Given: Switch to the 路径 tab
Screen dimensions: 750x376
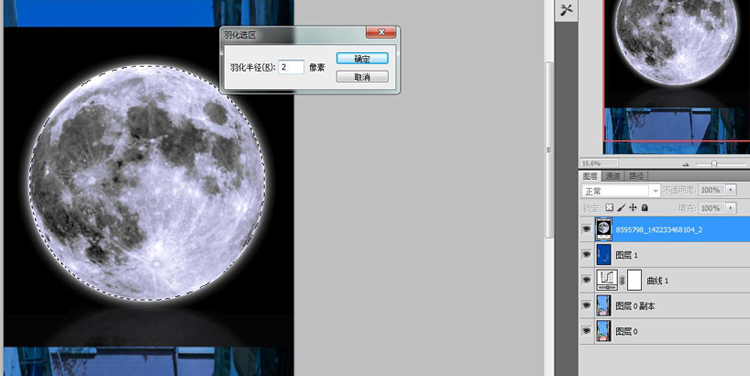Looking at the screenshot, I should [x=636, y=176].
